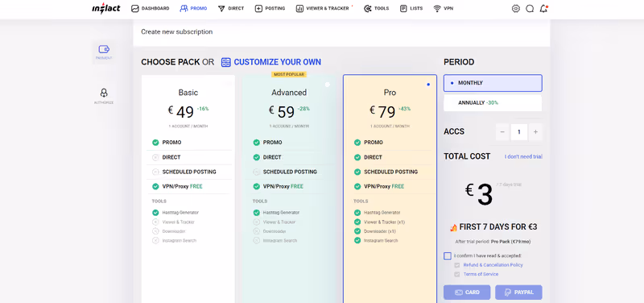Click the Create new subscription heading
Screen dimensions: 644x303
pyautogui.click(x=176, y=31)
